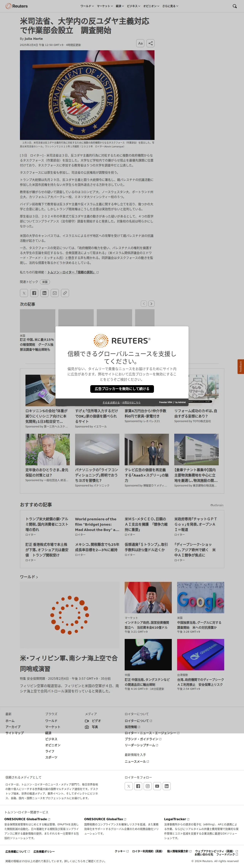Select the 米国 related topic tag

45,282
